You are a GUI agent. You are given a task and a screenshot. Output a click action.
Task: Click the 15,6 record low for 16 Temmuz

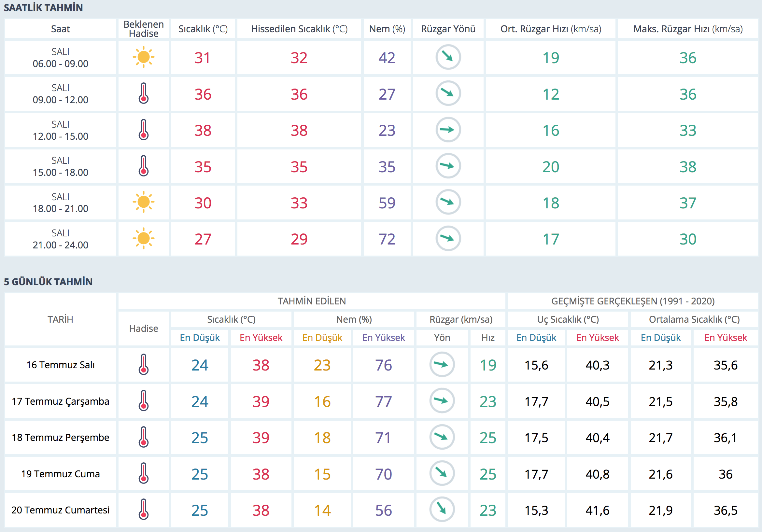click(x=536, y=365)
